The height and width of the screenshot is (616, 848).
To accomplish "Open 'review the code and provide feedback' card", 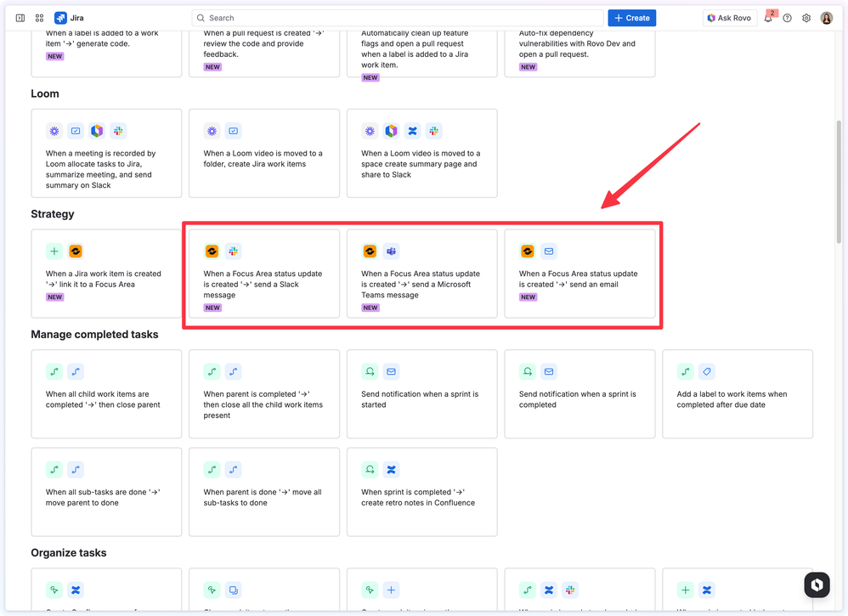I will tap(264, 54).
